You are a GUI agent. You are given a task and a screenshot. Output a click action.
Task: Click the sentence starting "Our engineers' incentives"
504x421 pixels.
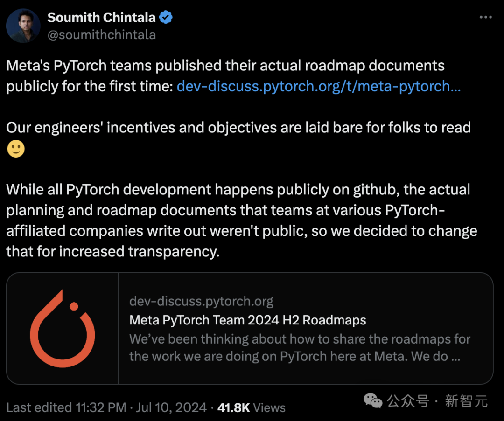(238, 128)
